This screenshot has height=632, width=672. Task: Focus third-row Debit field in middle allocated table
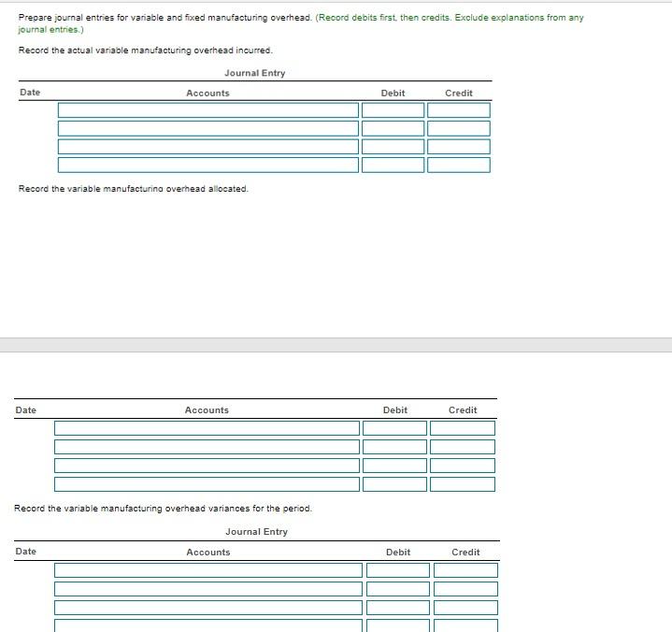click(394, 466)
